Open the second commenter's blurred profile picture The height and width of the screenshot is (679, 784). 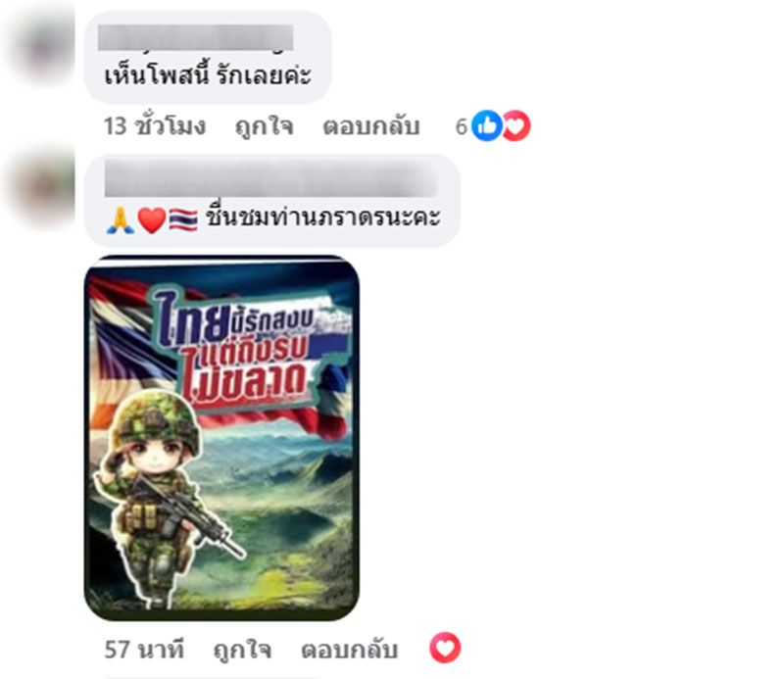click(x=42, y=186)
